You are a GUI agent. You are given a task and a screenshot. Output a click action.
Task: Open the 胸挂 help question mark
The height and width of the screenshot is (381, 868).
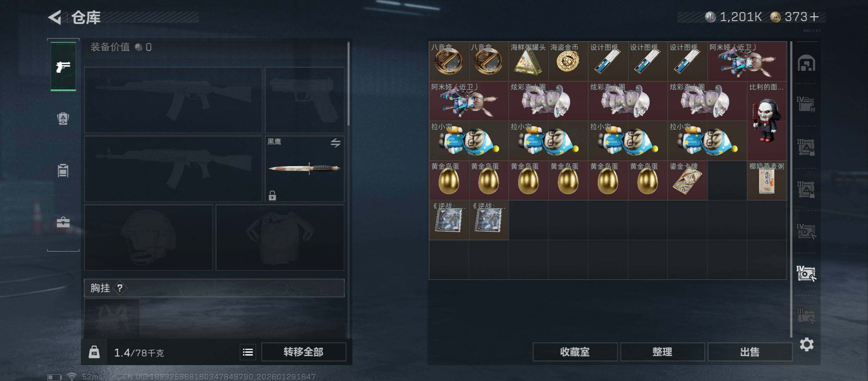tap(120, 288)
